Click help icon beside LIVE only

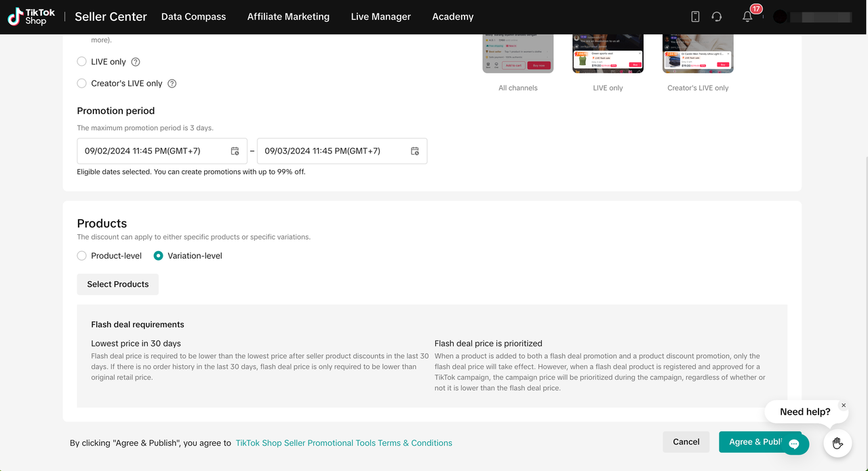pos(136,62)
